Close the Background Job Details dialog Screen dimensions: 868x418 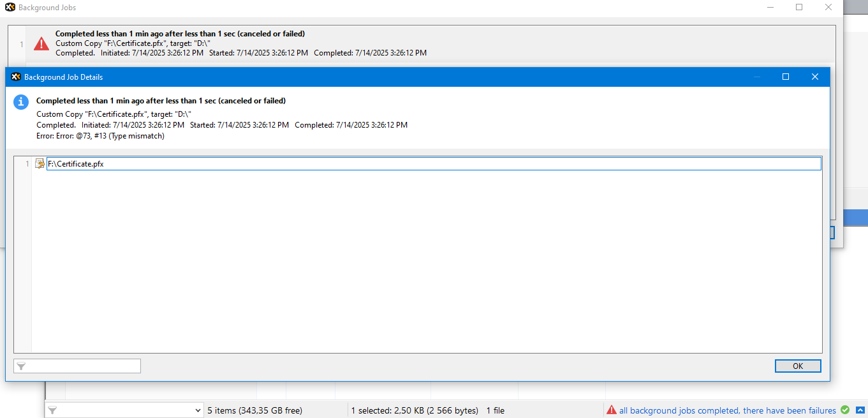coord(814,77)
